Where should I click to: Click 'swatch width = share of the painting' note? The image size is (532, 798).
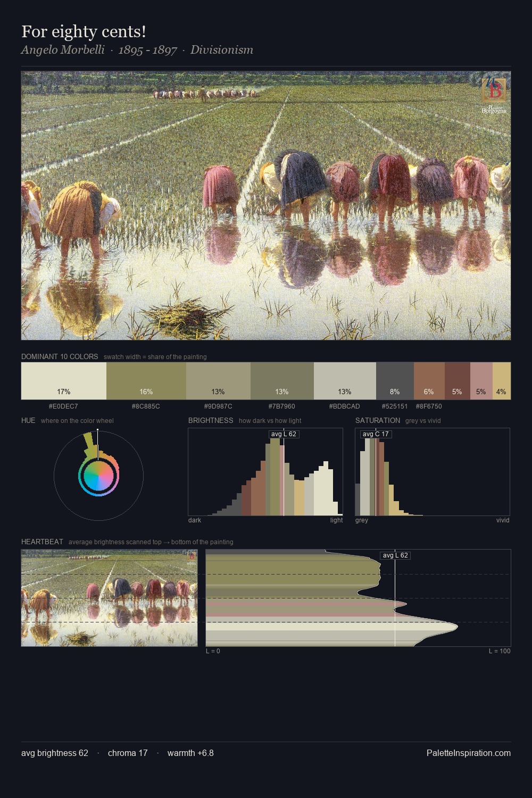(155, 357)
